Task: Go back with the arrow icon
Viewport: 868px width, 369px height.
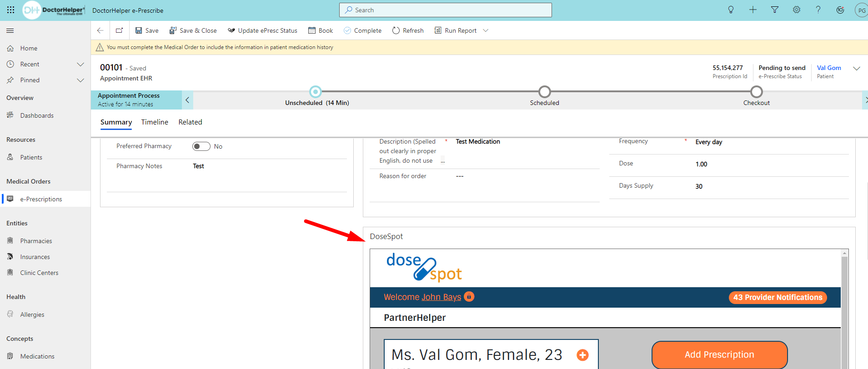Action: click(100, 30)
